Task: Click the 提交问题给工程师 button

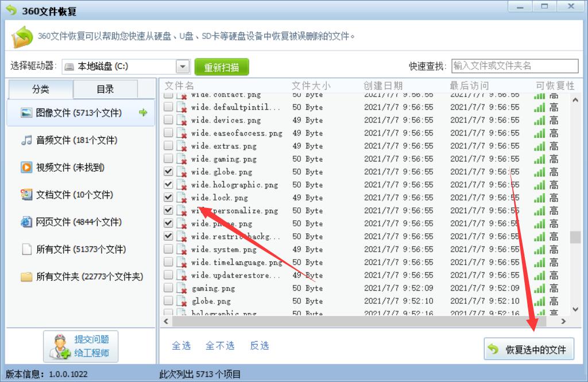Action: pos(80,346)
